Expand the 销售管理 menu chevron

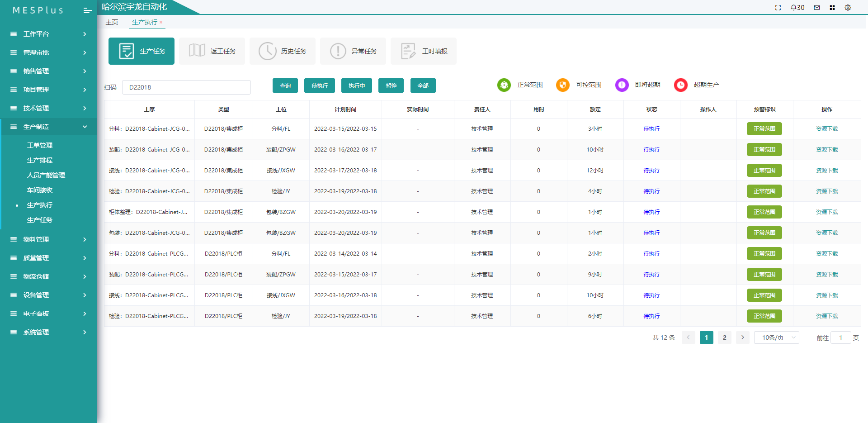85,71
